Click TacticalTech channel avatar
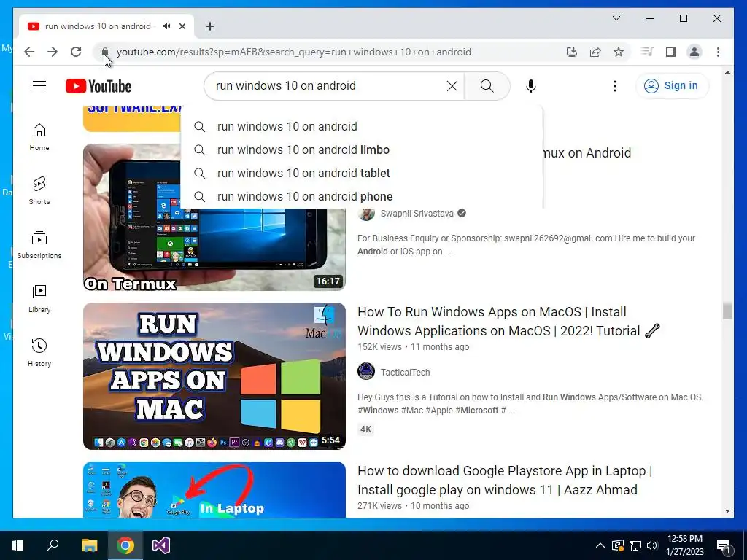 (x=366, y=371)
